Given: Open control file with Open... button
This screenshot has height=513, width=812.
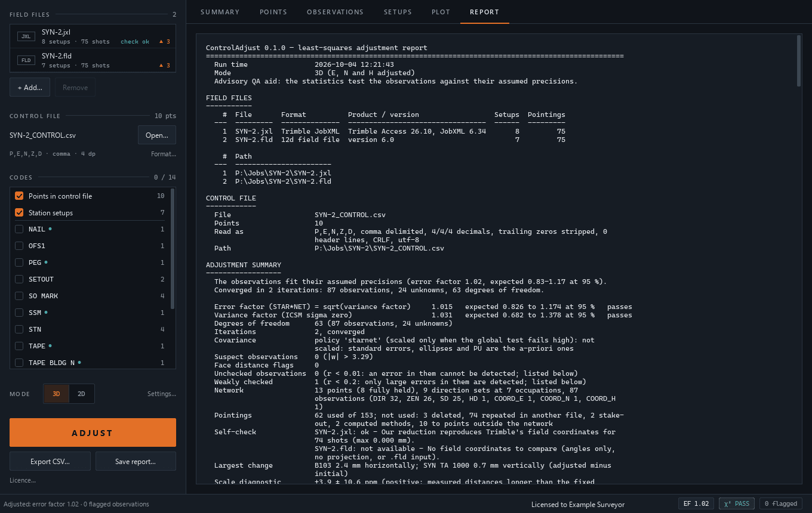Looking at the screenshot, I should (x=157, y=135).
